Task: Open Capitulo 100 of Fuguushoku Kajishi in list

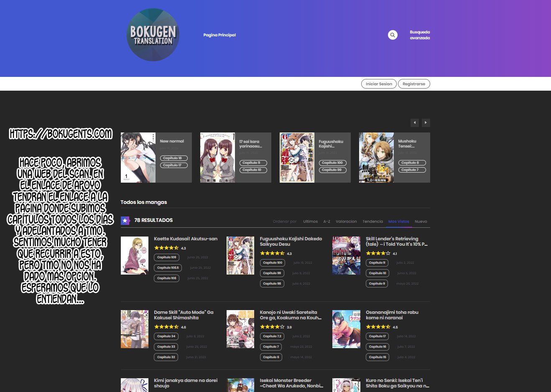Action: coord(273,263)
